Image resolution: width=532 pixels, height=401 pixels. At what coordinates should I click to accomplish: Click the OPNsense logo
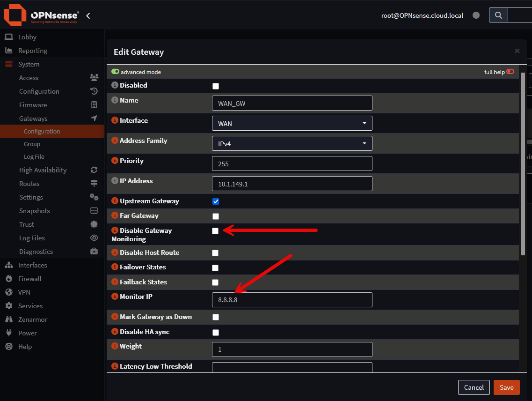point(41,15)
